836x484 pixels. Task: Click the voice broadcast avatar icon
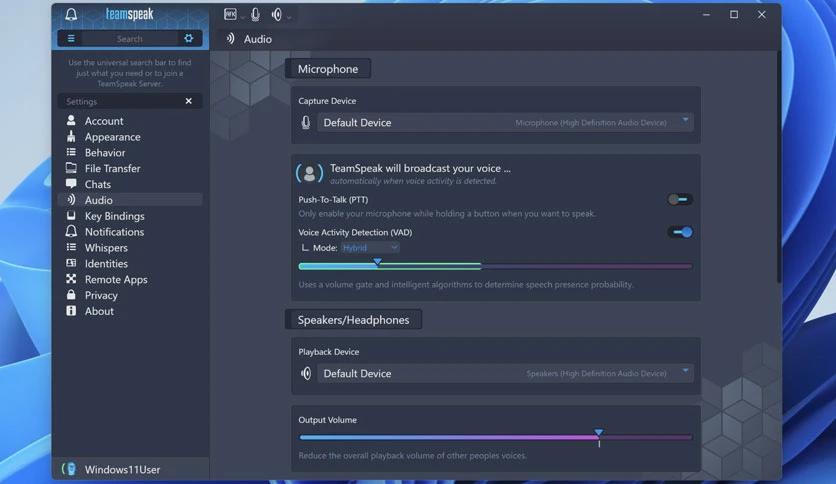(309, 173)
